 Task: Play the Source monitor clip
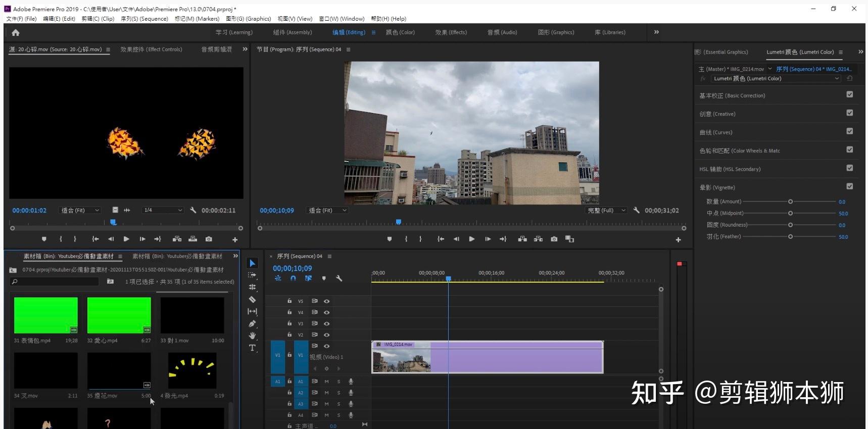pyautogui.click(x=126, y=239)
